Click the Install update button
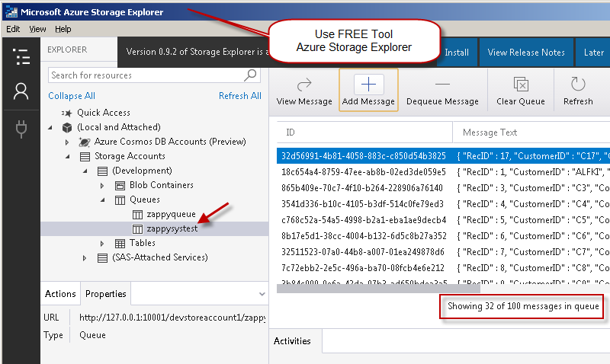This screenshot has width=610, height=364. click(457, 53)
